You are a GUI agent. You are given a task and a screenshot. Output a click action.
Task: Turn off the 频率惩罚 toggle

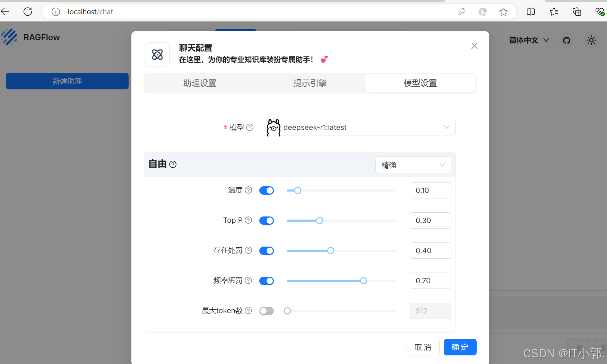tap(266, 281)
